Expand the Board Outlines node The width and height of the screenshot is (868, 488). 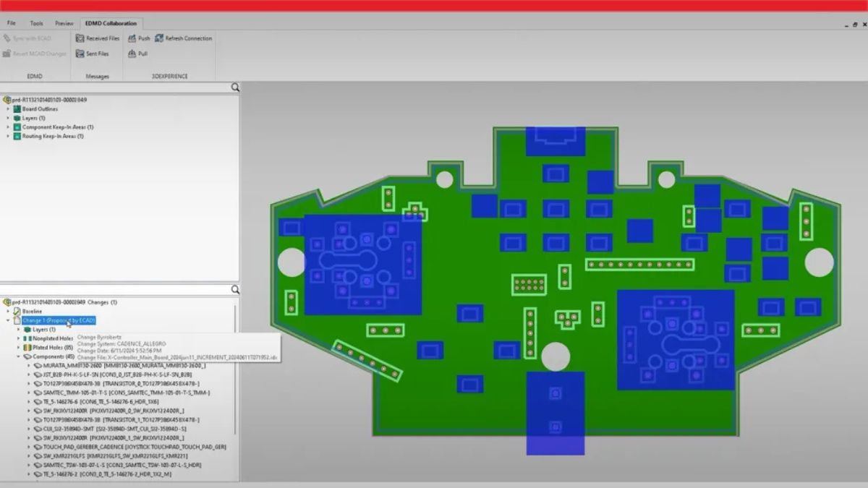[x=9, y=109]
